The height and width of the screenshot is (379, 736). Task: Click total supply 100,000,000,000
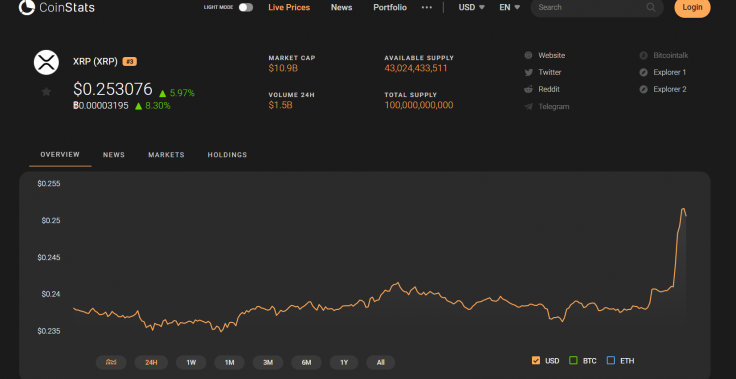[x=419, y=105]
